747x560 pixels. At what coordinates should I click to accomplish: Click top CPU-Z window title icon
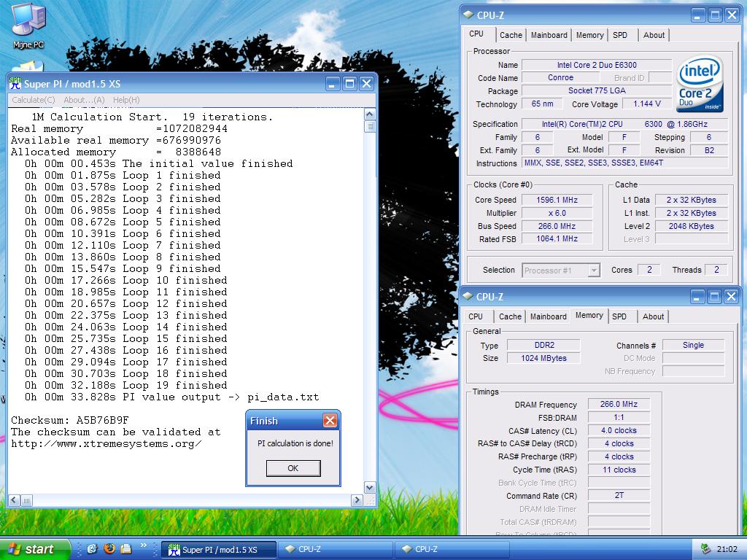pos(468,15)
